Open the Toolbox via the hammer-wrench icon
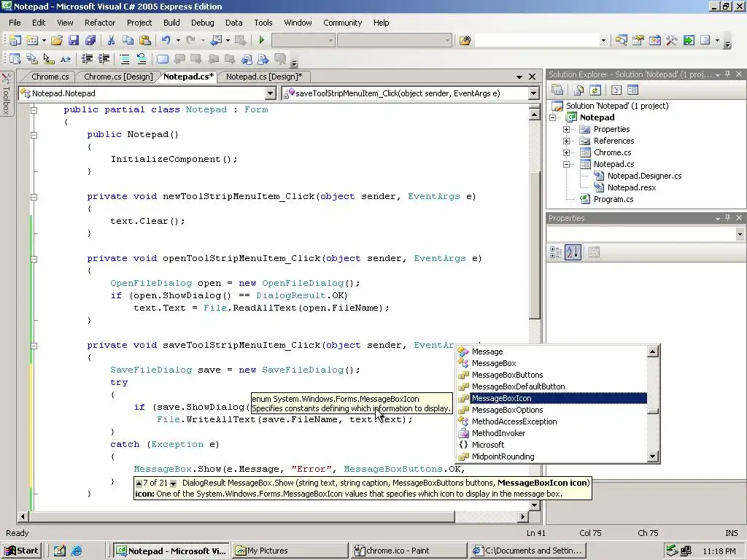Screen dimensions: 747x560 point(672,41)
